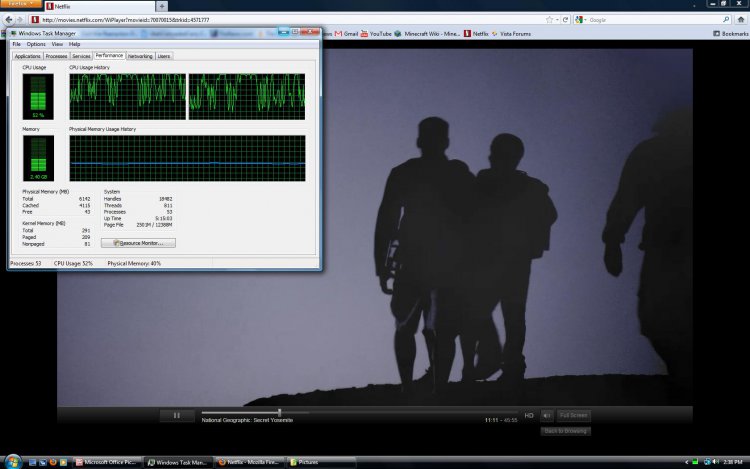This screenshot has height=469, width=750.
Task: Open a new Firefox tab with plus button
Action: [x=162, y=6]
